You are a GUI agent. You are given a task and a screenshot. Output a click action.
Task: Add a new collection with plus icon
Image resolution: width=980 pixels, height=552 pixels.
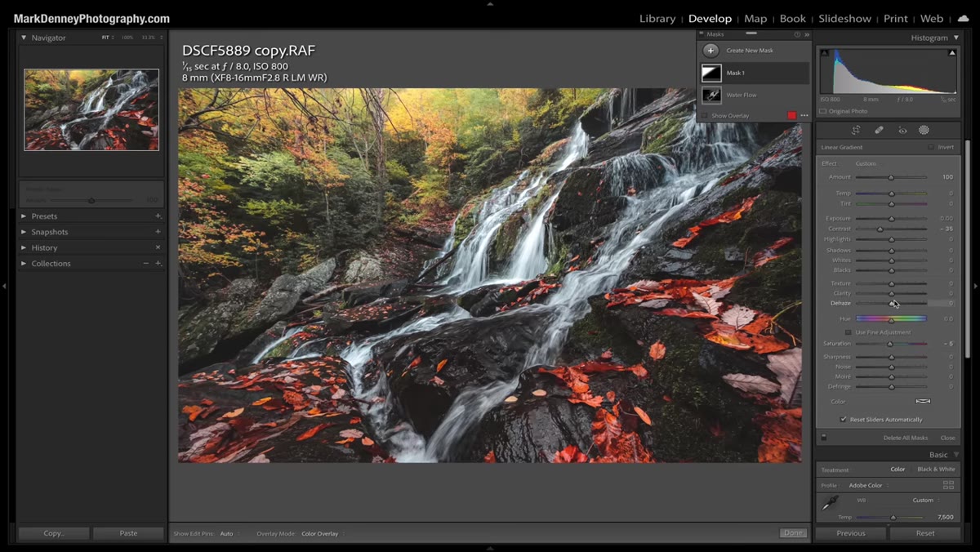[x=158, y=263]
